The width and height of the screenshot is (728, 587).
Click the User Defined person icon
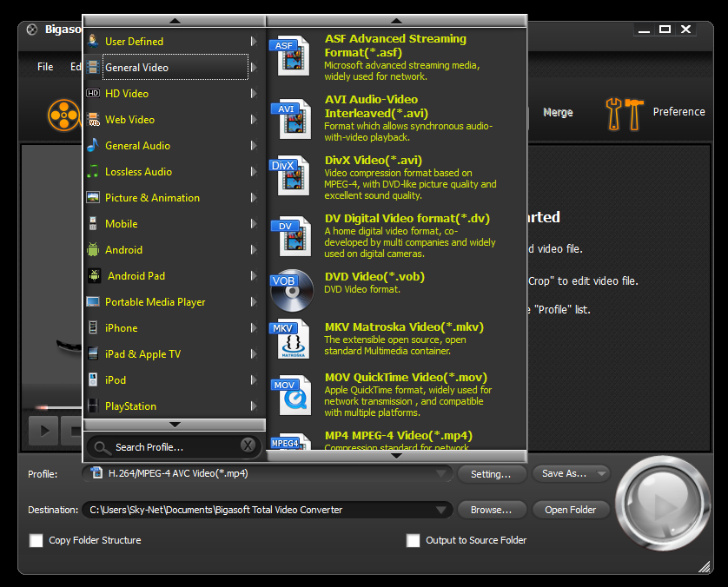pyautogui.click(x=93, y=41)
